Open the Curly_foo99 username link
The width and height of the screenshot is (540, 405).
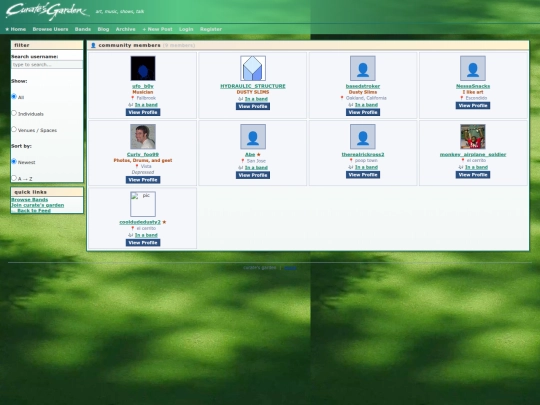click(143, 155)
